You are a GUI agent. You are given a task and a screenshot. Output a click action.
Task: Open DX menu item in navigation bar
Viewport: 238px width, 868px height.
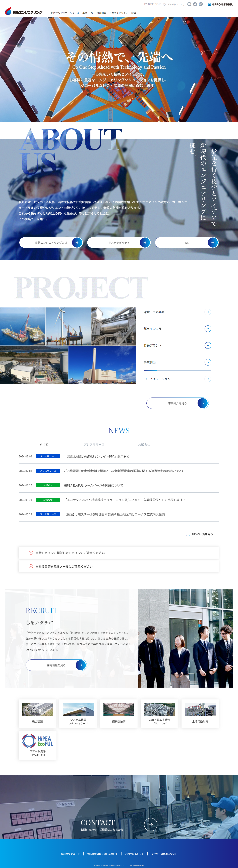[92, 13]
